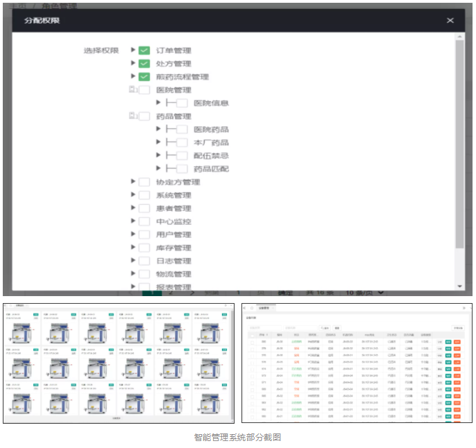476x448 pixels.
Task: Click the 本厂药品 label
Action: click(x=211, y=143)
